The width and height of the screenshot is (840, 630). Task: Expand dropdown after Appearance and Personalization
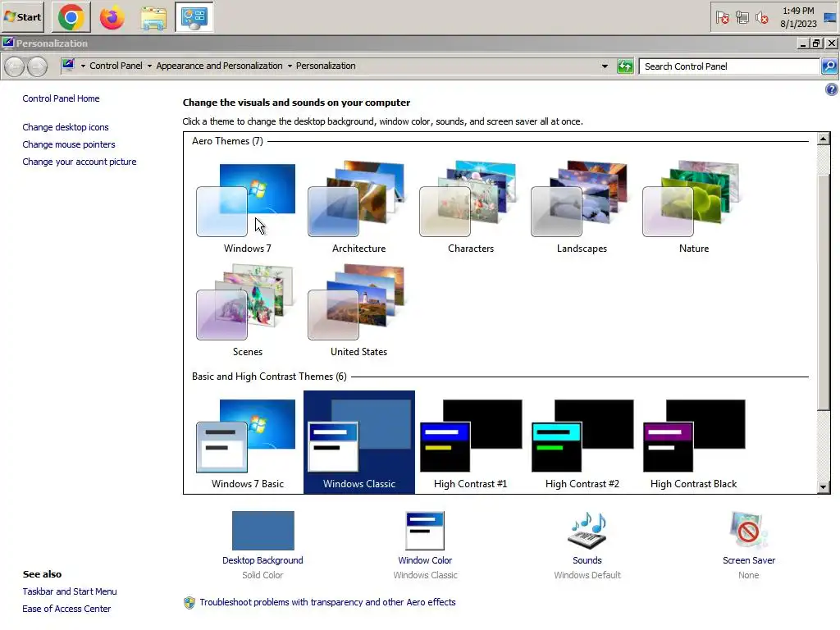pyautogui.click(x=290, y=66)
